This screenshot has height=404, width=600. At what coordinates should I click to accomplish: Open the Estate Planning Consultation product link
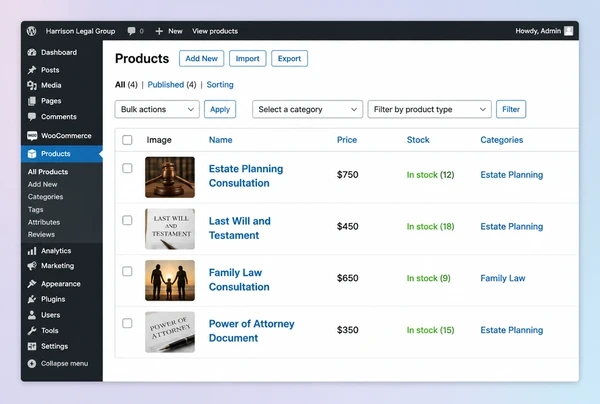(246, 176)
